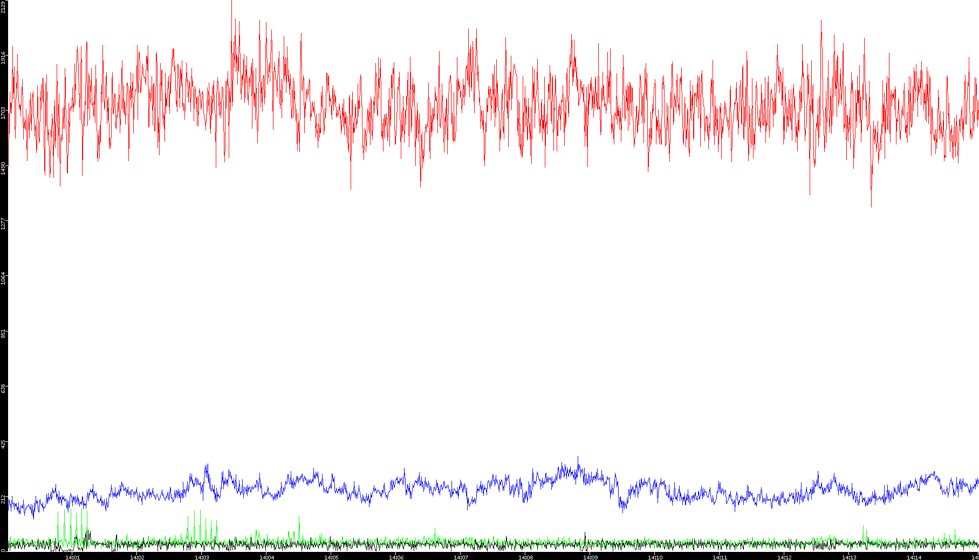Pick the 1490 y-axis value
Image resolution: width=979 pixels, height=560 pixels.
[3, 168]
